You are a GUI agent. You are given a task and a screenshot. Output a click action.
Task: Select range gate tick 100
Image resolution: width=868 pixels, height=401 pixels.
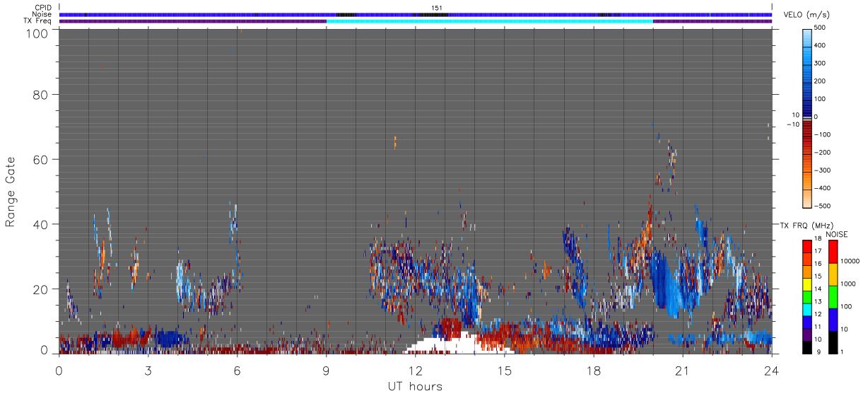point(35,33)
